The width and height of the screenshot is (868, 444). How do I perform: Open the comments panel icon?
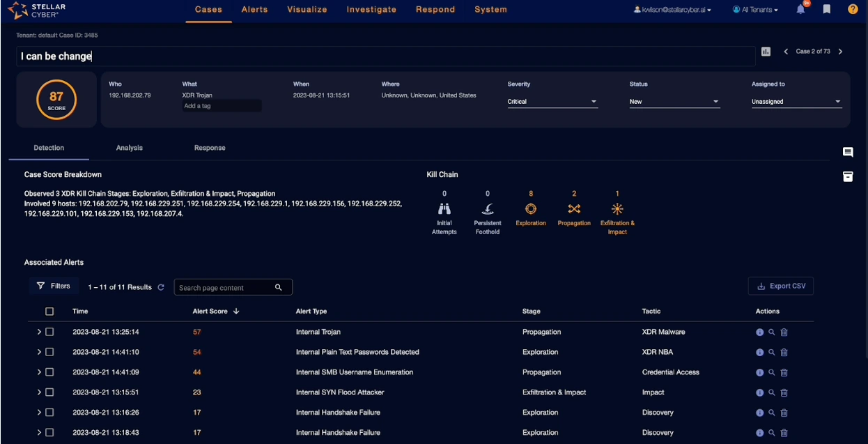click(x=848, y=152)
